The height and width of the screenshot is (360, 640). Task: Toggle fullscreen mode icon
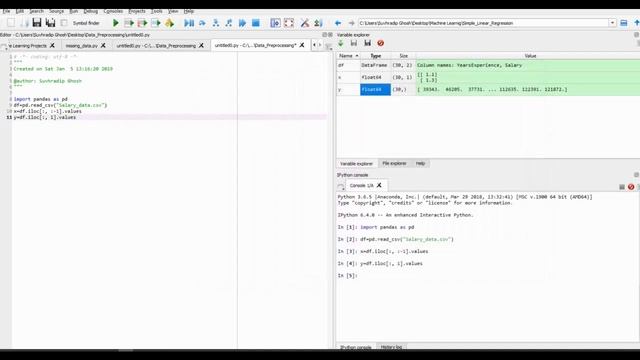pyautogui.click(x=289, y=23)
